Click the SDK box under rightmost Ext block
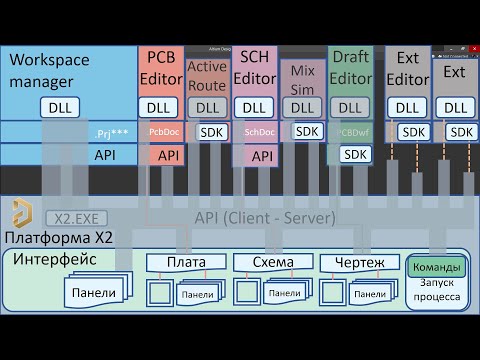 pyautogui.click(x=462, y=132)
